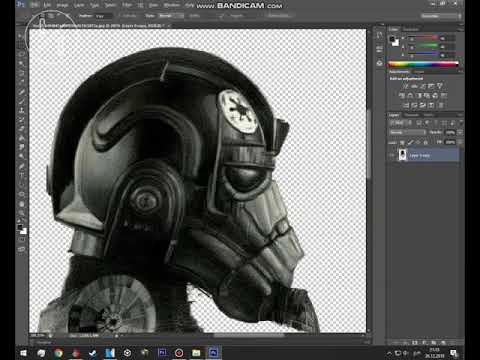Select the Shape tool in toolbar
The height and width of the screenshot is (360, 480).
click(x=21, y=194)
